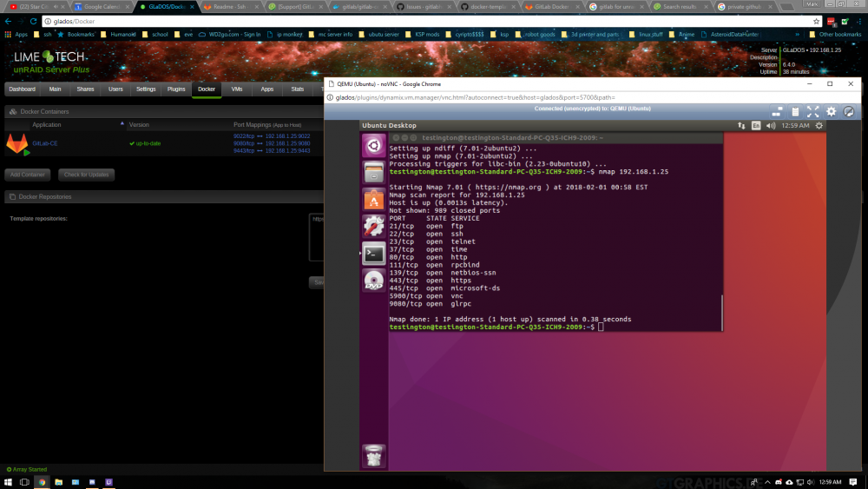Click Ubuntu sound volume indicator
Image resolution: width=868 pixels, height=489 pixels.
(x=771, y=126)
